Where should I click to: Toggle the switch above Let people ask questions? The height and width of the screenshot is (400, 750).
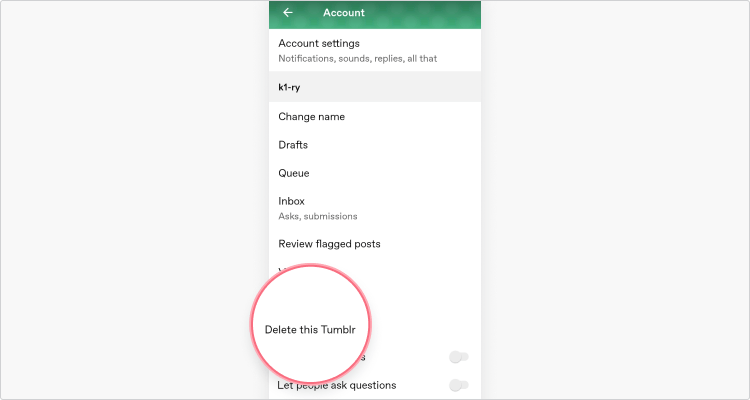pos(459,357)
